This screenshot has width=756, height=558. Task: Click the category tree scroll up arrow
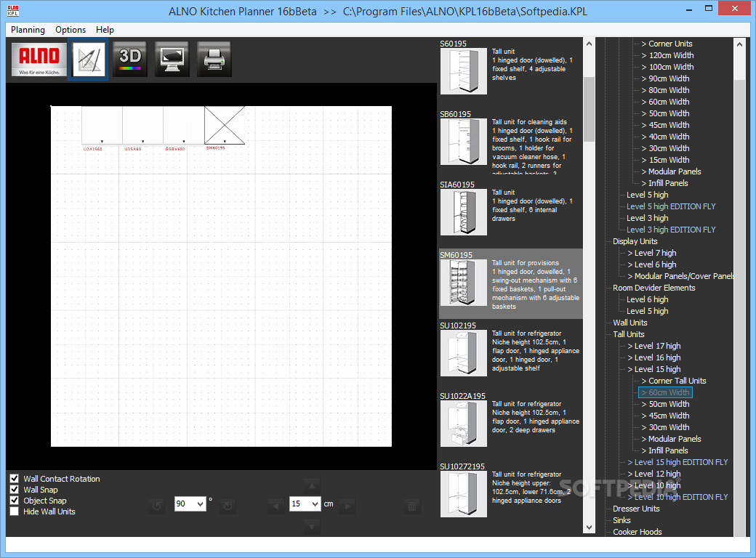(x=739, y=44)
